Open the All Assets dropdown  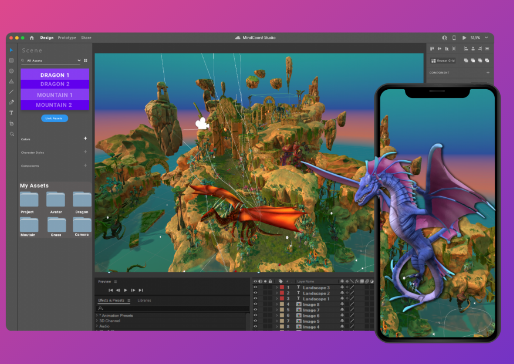[51, 60]
